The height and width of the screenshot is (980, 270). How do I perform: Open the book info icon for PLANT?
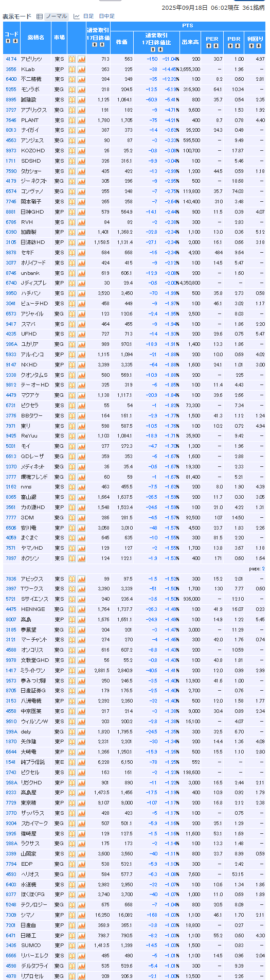click(72, 120)
